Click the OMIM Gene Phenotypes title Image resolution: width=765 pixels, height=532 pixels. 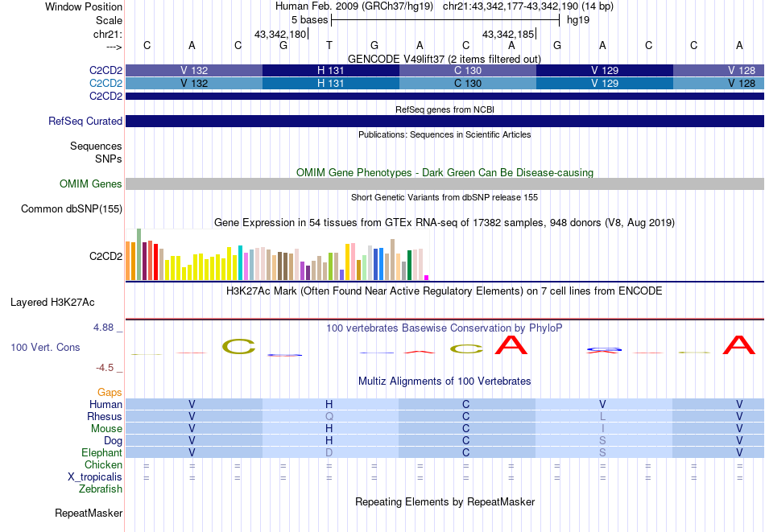click(445, 172)
